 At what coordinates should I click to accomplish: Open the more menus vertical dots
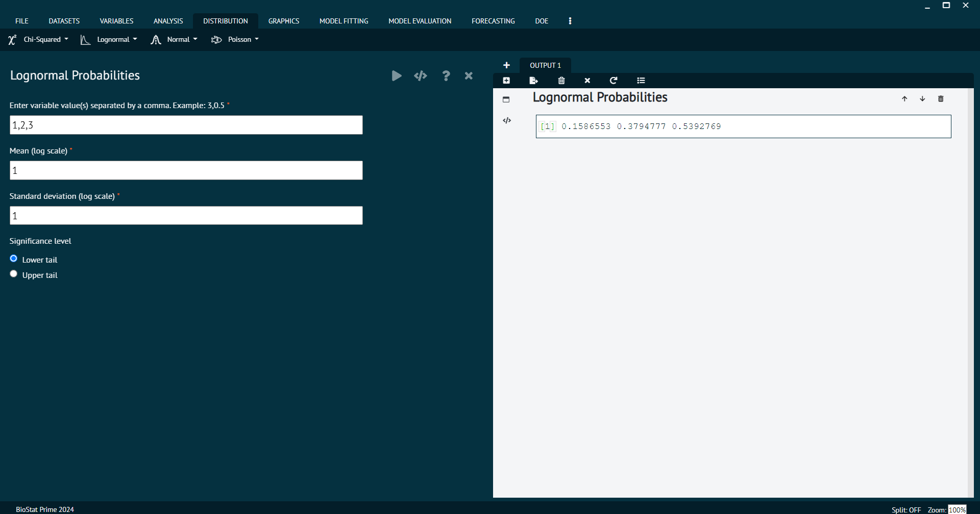pyautogui.click(x=570, y=21)
